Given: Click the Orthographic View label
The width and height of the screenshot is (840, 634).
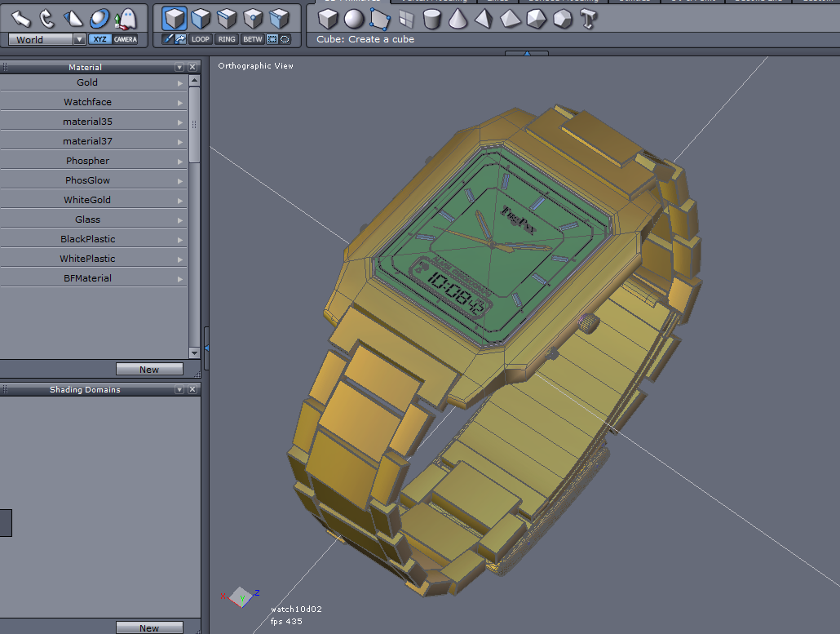Looking at the screenshot, I should [x=255, y=65].
